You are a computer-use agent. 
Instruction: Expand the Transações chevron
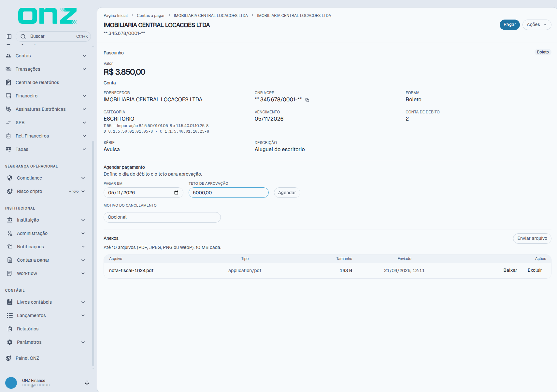[84, 69]
